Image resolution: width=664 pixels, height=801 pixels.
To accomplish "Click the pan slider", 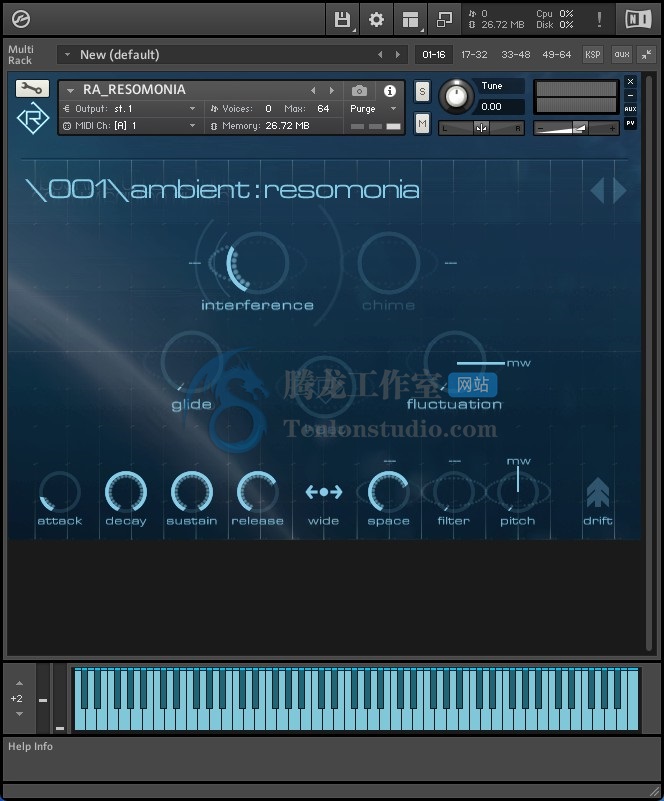I will point(481,128).
